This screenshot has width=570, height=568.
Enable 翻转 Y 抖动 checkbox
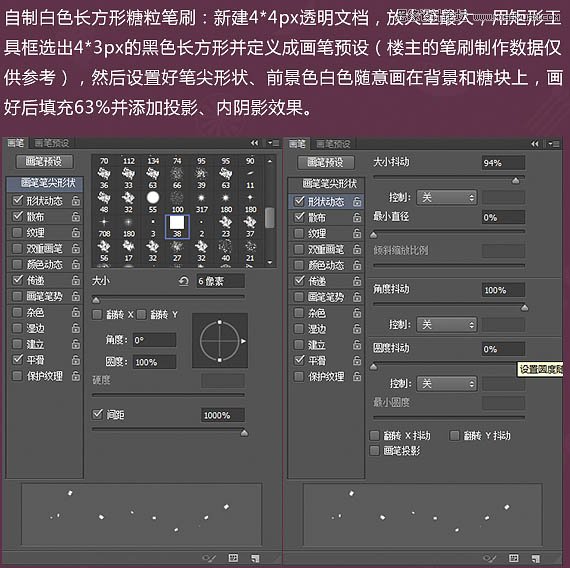(x=454, y=435)
